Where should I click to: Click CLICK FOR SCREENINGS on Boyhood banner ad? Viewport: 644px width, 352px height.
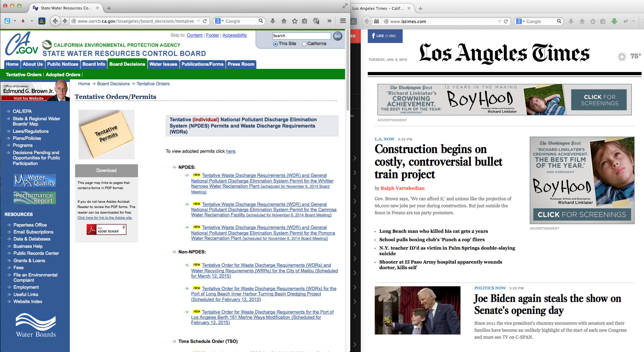coord(600,100)
